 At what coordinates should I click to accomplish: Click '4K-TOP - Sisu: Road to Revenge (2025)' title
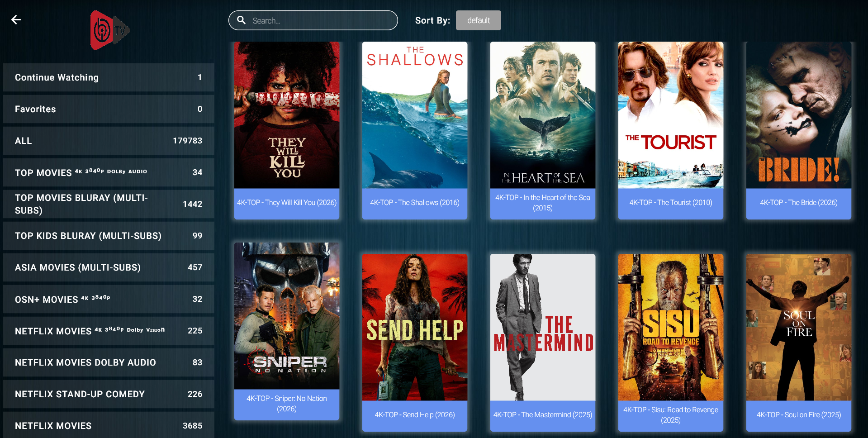pyautogui.click(x=671, y=415)
